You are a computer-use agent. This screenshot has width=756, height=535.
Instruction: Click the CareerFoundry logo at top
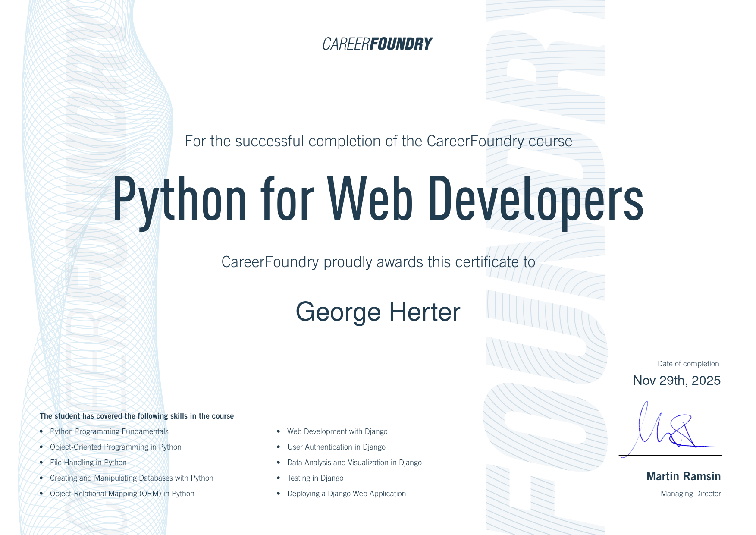click(x=377, y=44)
